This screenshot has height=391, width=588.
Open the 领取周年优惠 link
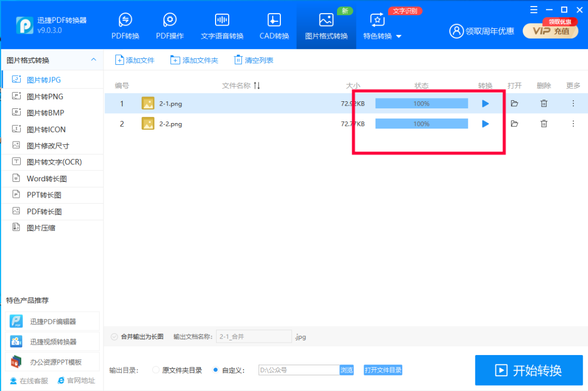tap(489, 31)
